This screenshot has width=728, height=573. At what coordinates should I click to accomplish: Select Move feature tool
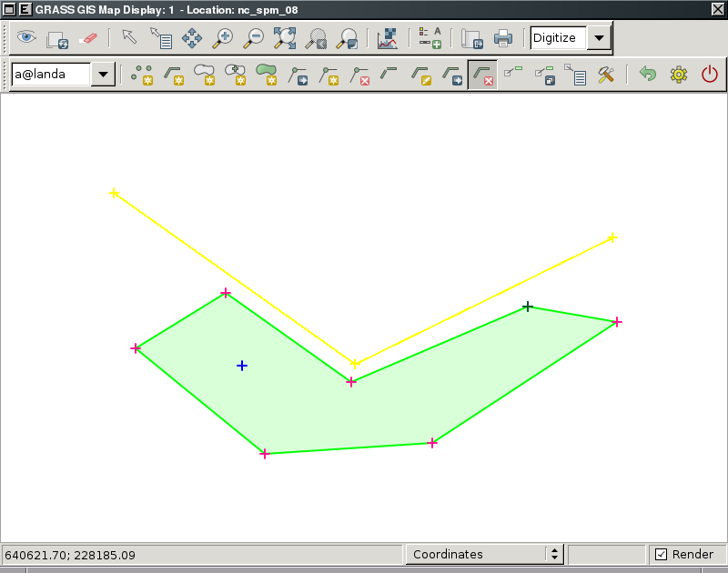(452, 75)
